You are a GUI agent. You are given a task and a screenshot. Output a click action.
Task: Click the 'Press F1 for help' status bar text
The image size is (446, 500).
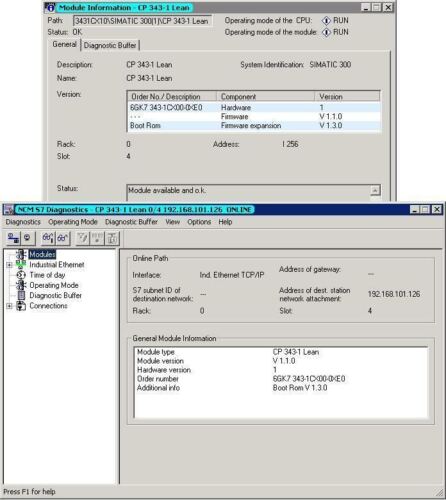[29, 492]
